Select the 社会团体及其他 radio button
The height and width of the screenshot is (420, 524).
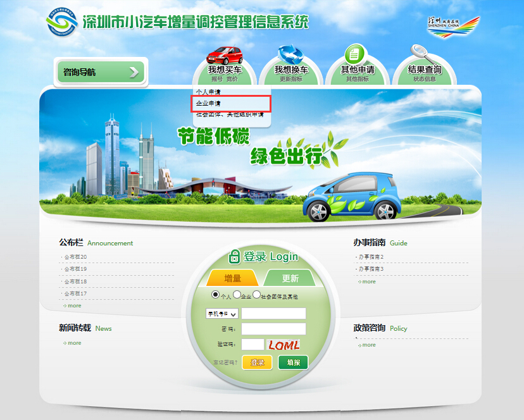(x=257, y=295)
